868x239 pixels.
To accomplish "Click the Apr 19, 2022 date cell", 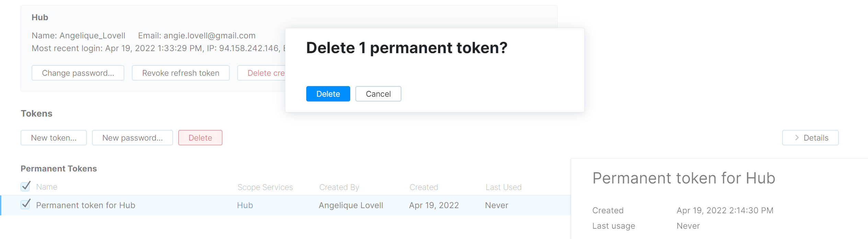I will coord(434,205).
